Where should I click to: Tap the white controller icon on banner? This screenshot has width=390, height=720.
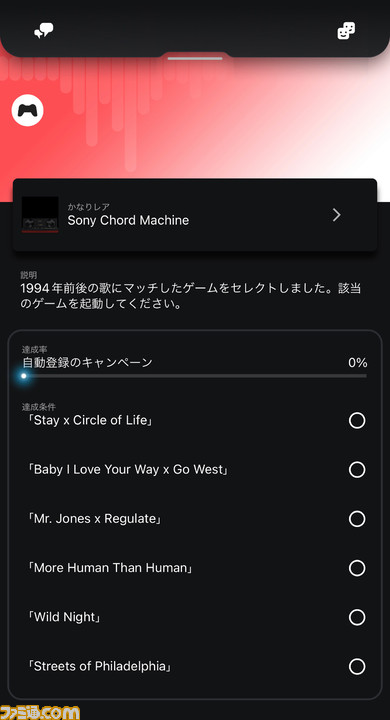(x=28, y=110)
